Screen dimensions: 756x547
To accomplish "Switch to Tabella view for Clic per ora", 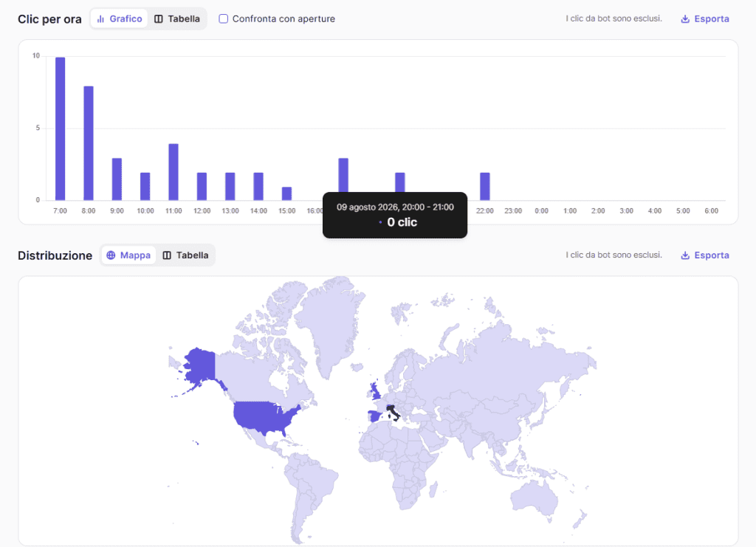I will 177,18.
